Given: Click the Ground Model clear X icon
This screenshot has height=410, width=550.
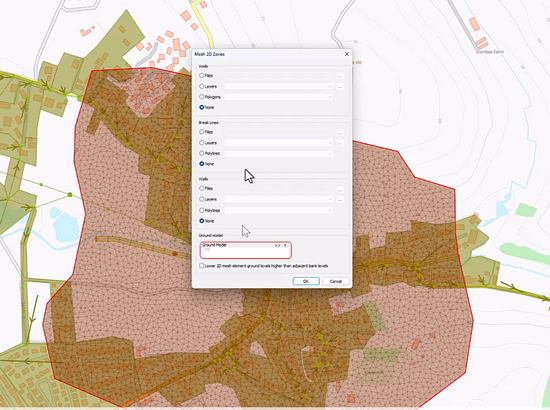Looking at the screenshot, I should [286, 245].
